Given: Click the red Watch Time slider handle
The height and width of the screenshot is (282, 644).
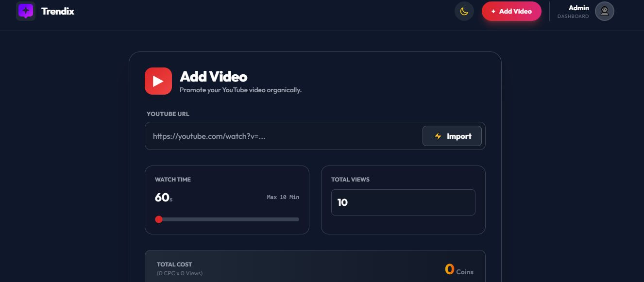Looking at the screenshot, I should [158, 219].
